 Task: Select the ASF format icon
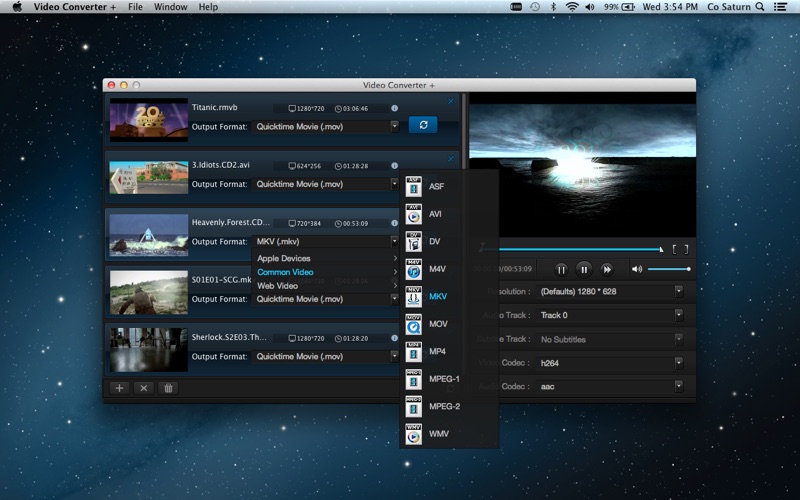tap(413, 187)
